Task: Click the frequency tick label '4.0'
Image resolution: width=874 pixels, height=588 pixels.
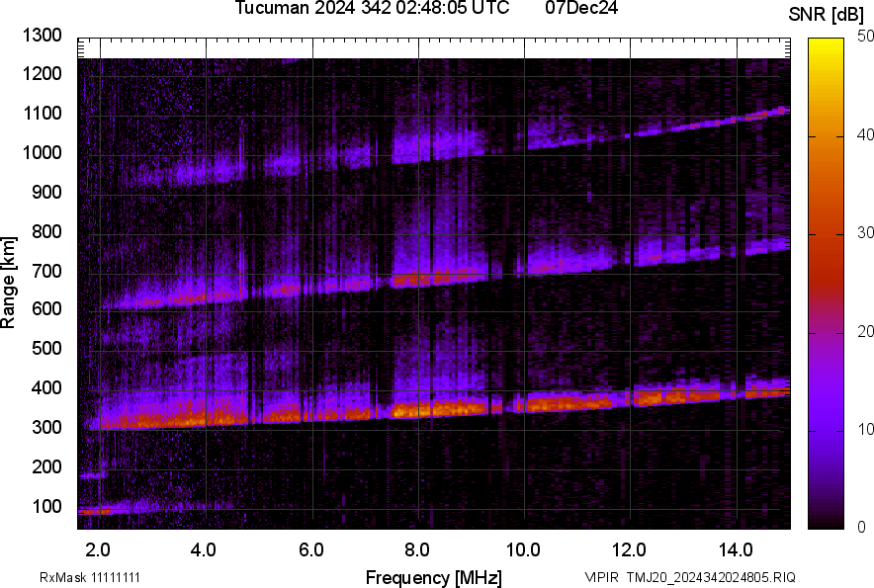Action: [204, 550]
